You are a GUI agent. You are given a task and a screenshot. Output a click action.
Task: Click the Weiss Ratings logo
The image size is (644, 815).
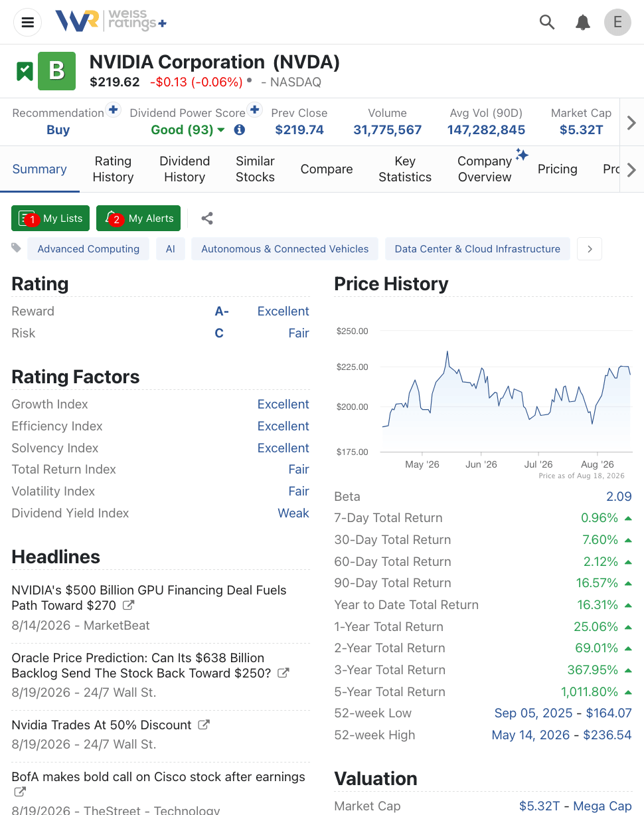[x=111, y=21]
